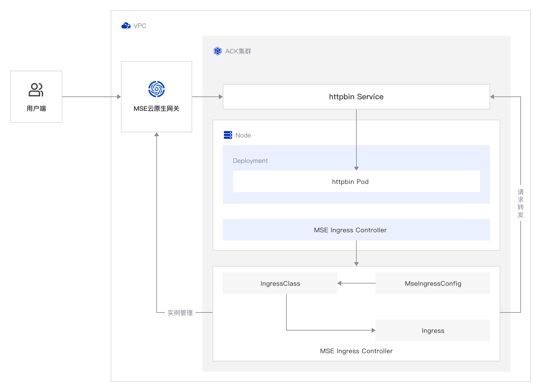Click the user client people icon

point(36,90)
